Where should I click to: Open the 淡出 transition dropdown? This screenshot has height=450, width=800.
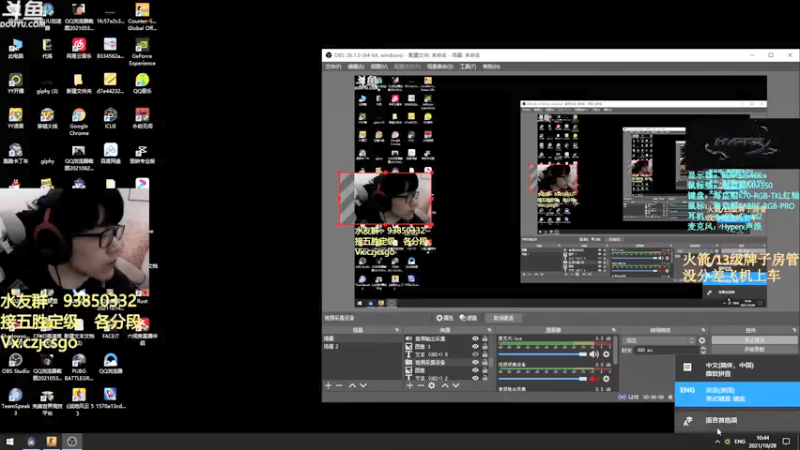(659, 340)
